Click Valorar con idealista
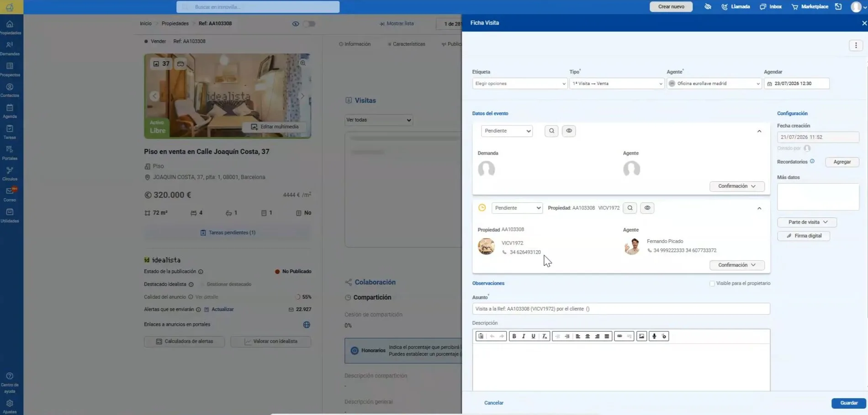 [x=271, y=341]
